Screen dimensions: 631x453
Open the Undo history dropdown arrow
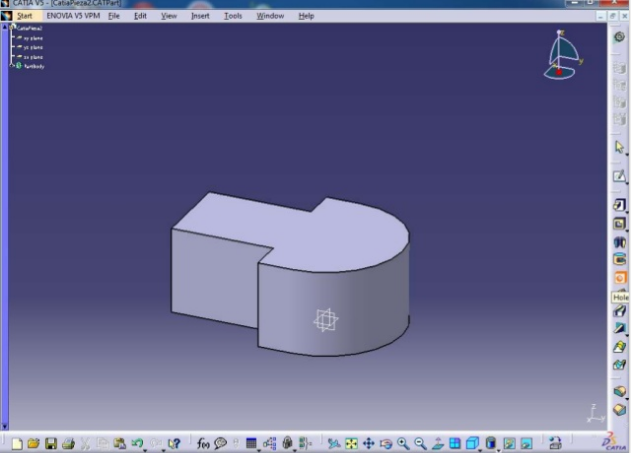[x=145, y=449]
